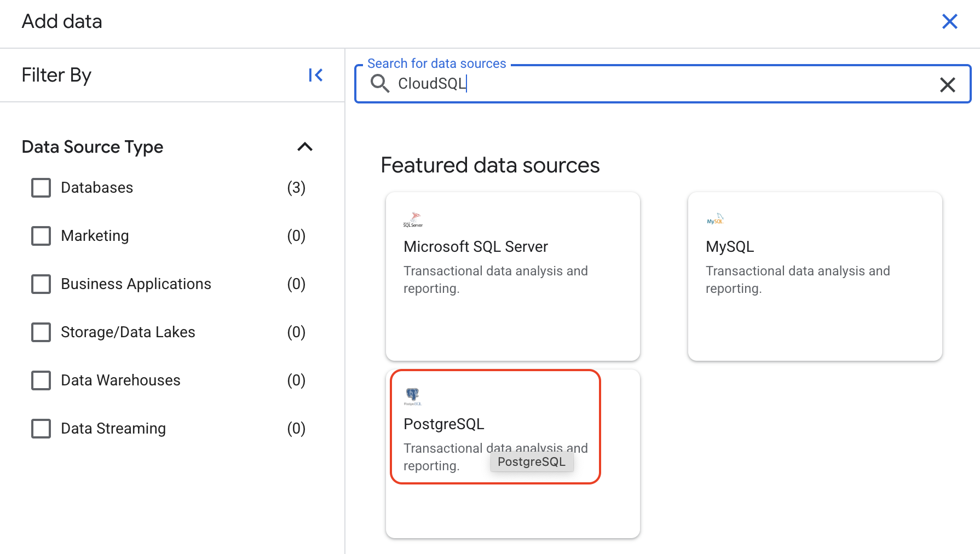Click the Microsoft SQL Server description text
The height and width of the screenshot is (554, 980).
pyautogui.click(x=495, y=280)
